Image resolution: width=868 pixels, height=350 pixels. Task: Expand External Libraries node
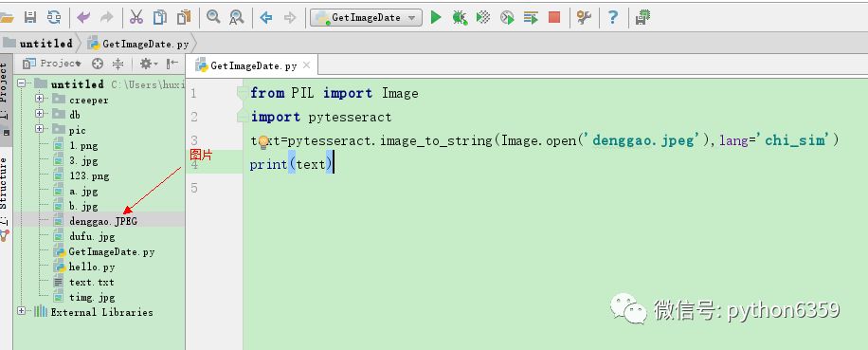(x=22, y=311)
